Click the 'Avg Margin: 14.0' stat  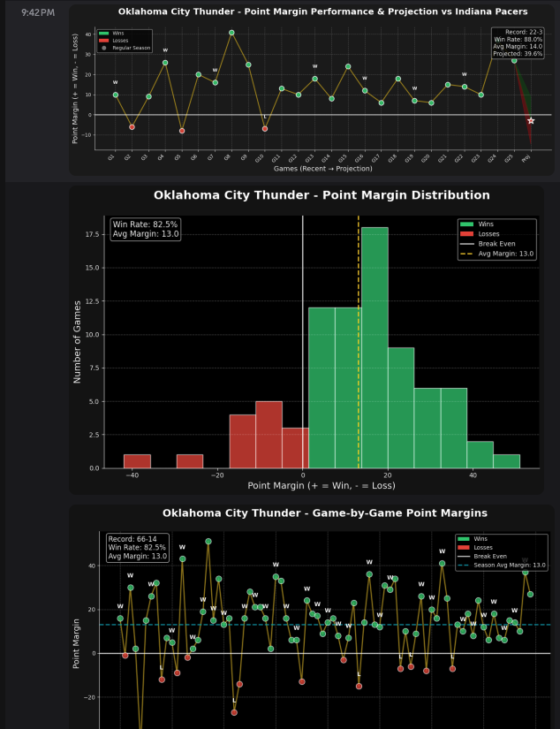[x=518, y=47]
